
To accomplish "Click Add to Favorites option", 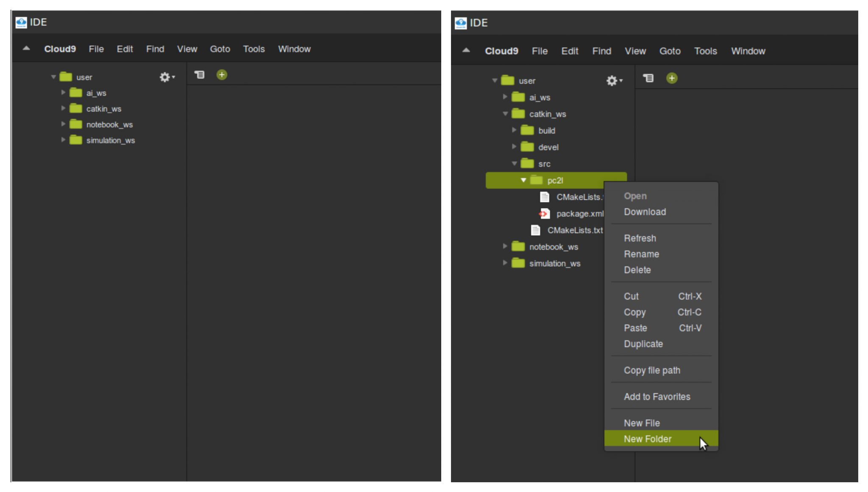I will [x=657, y=397].
